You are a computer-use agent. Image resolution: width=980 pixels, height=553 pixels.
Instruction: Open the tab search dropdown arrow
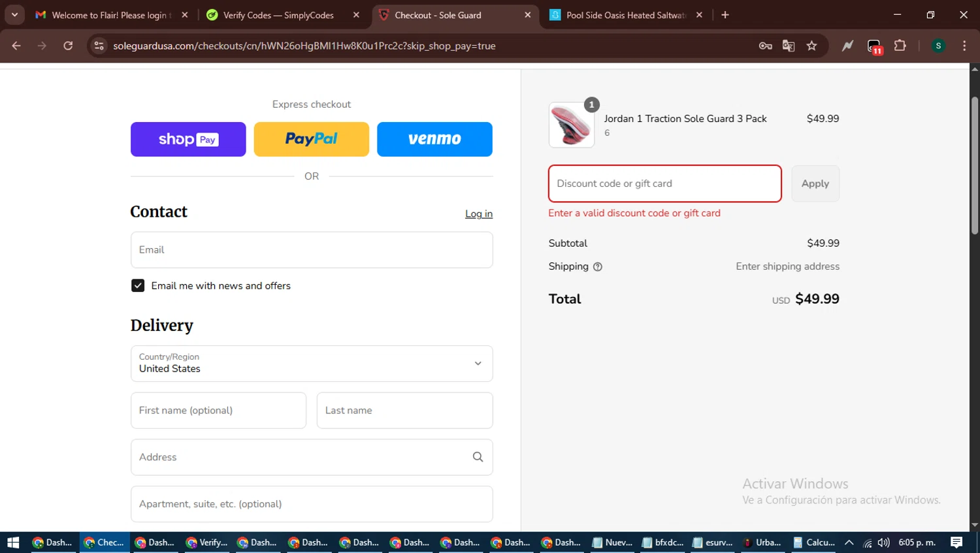click(x=14, y=14)
